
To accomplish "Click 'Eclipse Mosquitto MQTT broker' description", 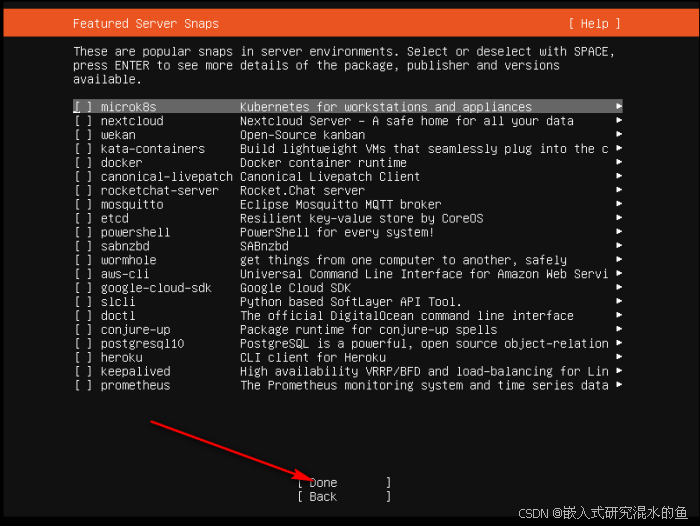I will (341, 205).
